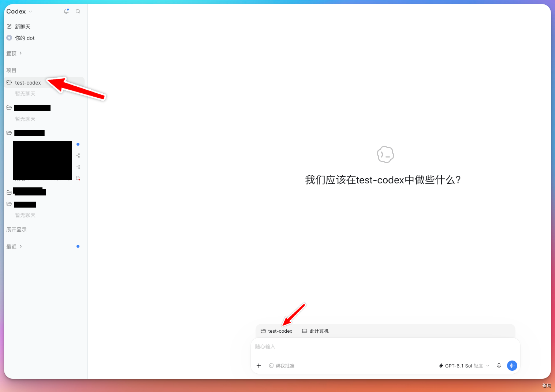
Task: Expand the 最近 recent section
Action: 14,247
